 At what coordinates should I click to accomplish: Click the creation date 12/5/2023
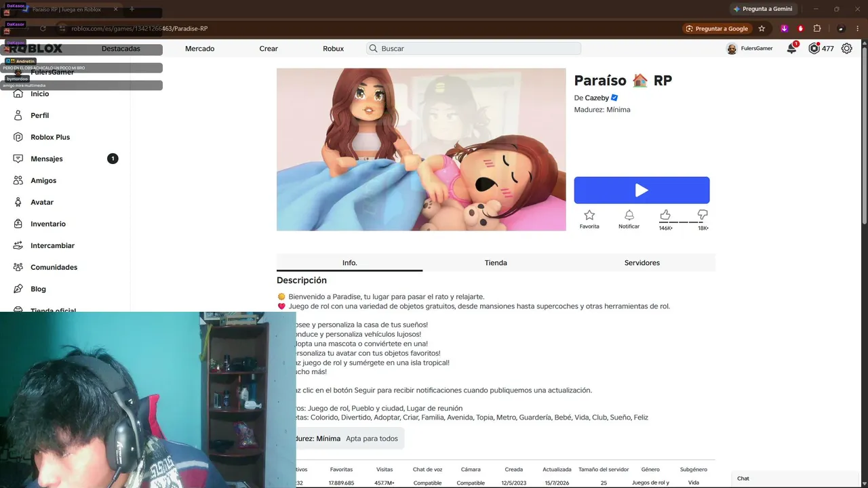(x=514, y=483)
